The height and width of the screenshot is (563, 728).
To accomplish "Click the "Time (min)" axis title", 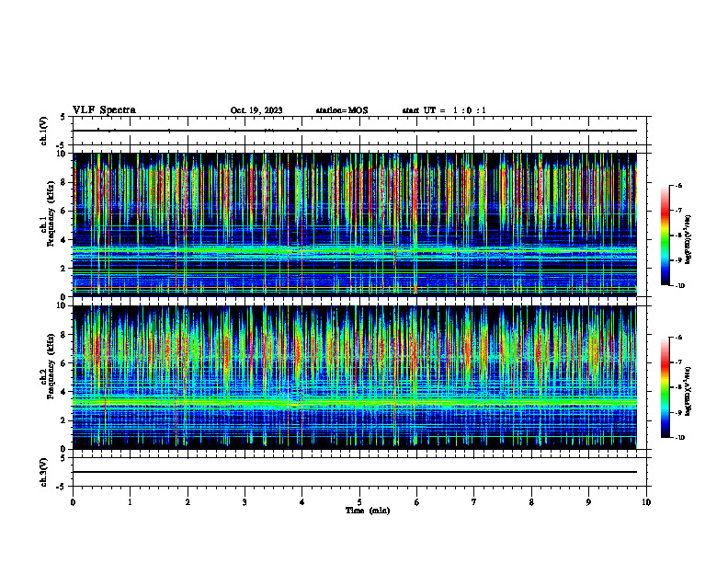I will [368, 511].
